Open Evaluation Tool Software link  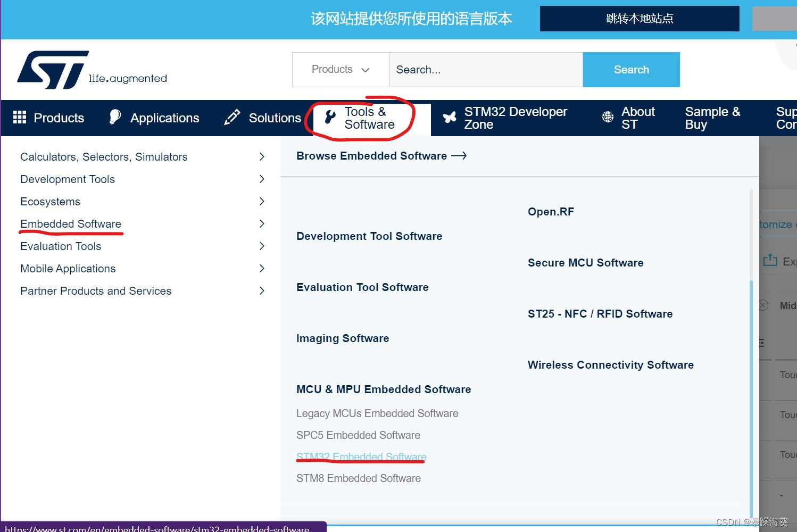click(362, 287)
